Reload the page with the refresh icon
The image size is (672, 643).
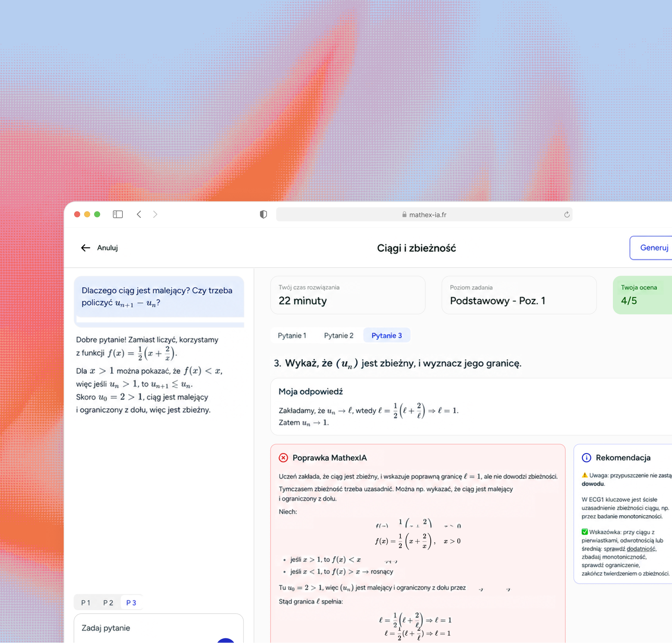(x=567, y=215)
